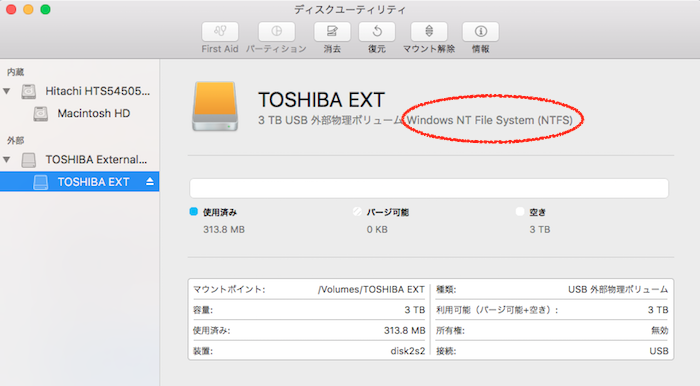Screen dimensions: 700x386
Task: Show volume info via 情報 button
Action: (x=480, y=32)
